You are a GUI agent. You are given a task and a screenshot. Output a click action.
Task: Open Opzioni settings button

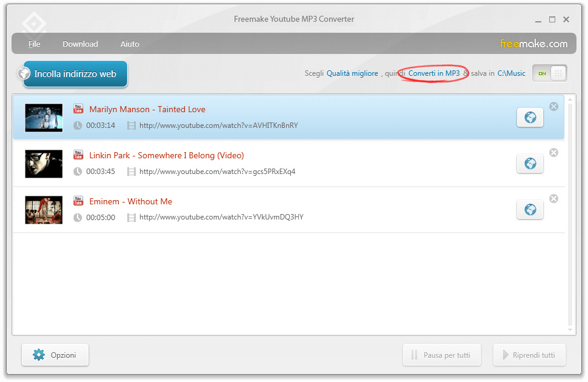pos(55,355)
